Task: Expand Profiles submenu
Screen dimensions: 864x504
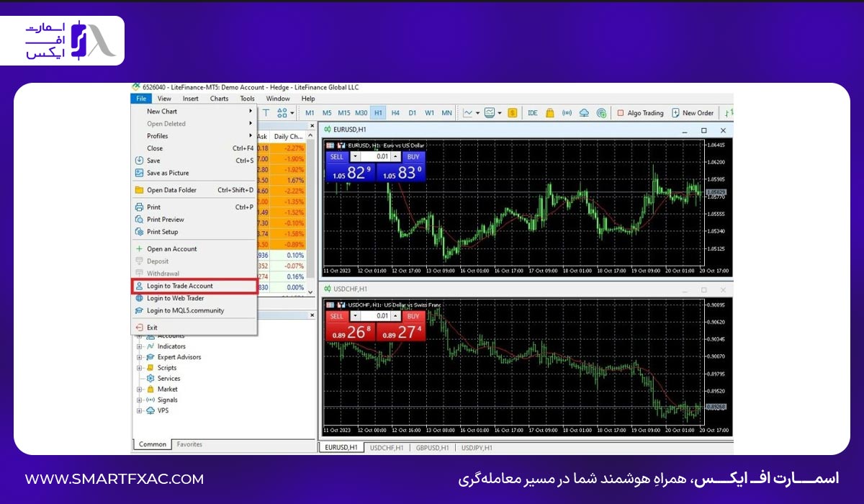Action: click(x=194, y=136)
